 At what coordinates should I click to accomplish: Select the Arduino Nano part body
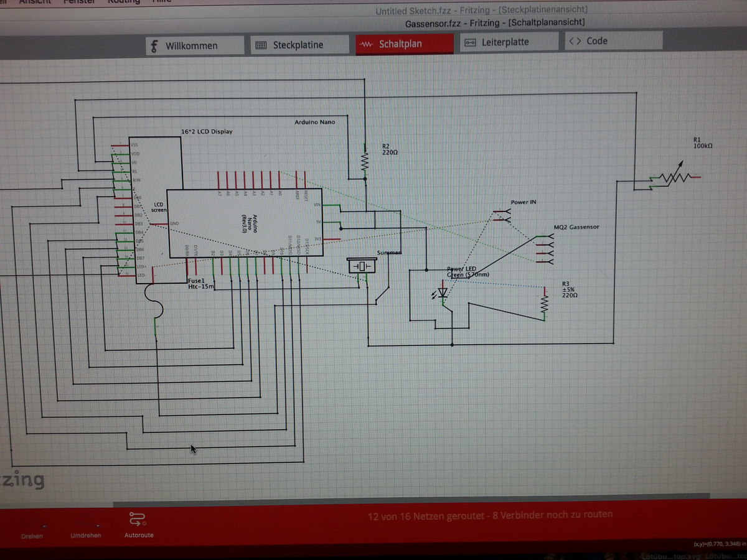[x=245, y=222]
